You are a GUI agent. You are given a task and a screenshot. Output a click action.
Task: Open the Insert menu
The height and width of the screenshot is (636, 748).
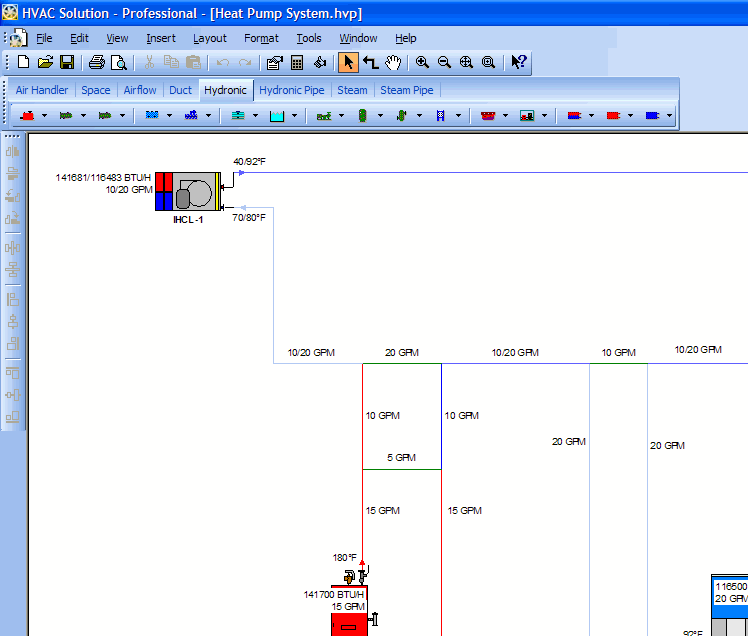point(161,38)
